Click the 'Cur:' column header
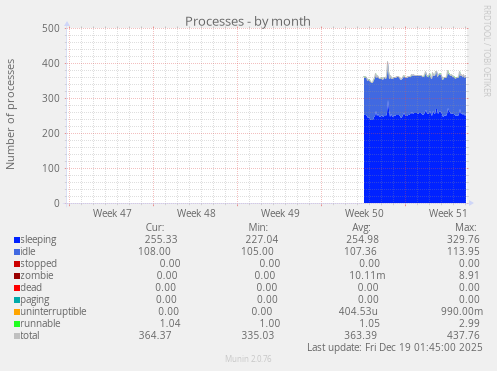497x371 pixels. coord(155,227)
